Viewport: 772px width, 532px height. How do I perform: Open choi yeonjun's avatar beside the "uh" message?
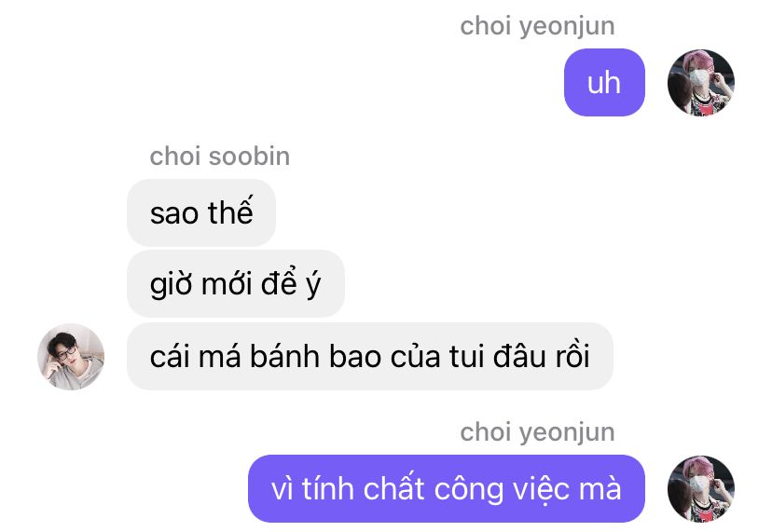[x=700, y=83]
